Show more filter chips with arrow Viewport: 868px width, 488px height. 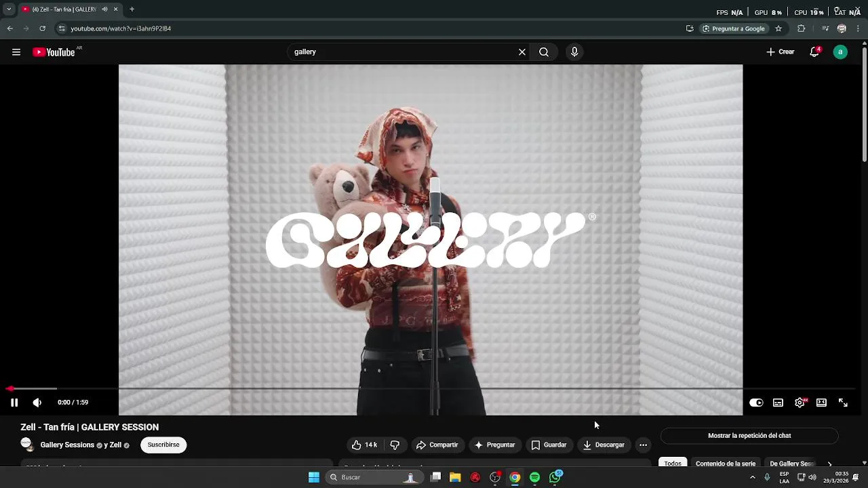(829, 464)
